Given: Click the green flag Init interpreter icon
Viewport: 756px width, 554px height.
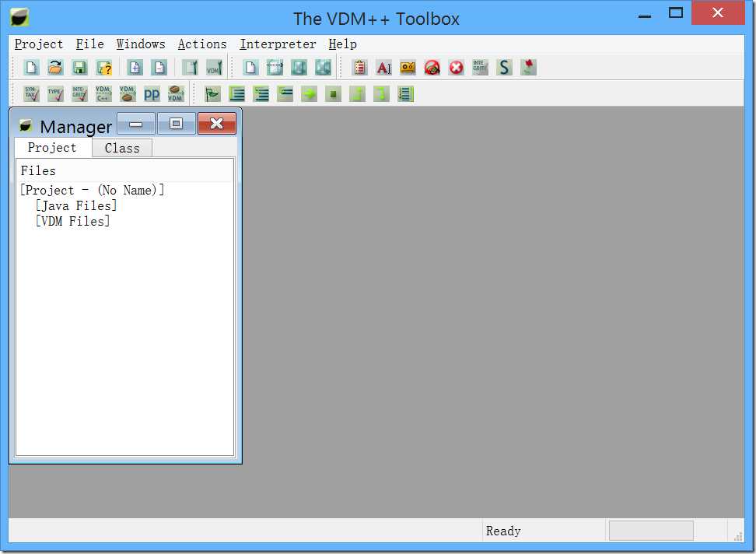Looking at the screenshot, I should (212, 94).
